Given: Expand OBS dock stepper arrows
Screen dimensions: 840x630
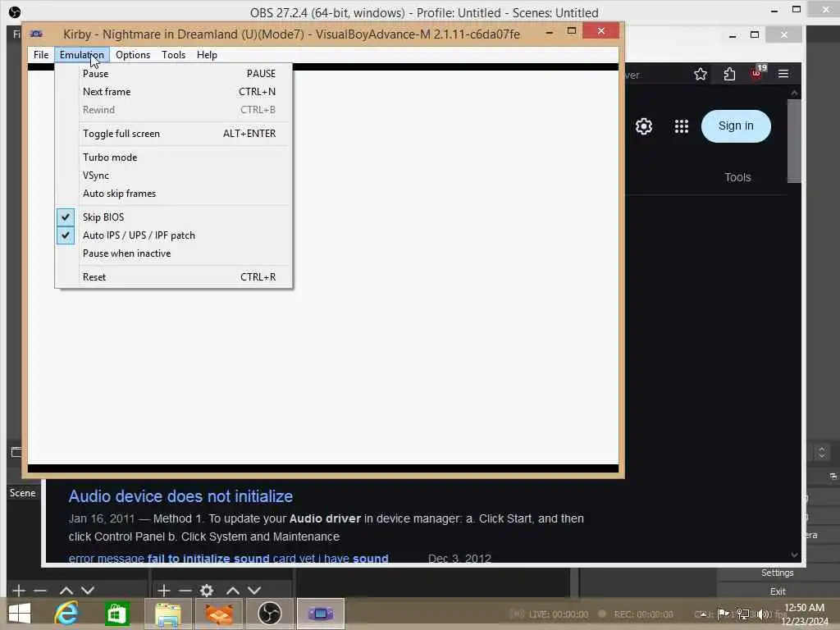Looking at the screenshot, I should tap(822, 452).
